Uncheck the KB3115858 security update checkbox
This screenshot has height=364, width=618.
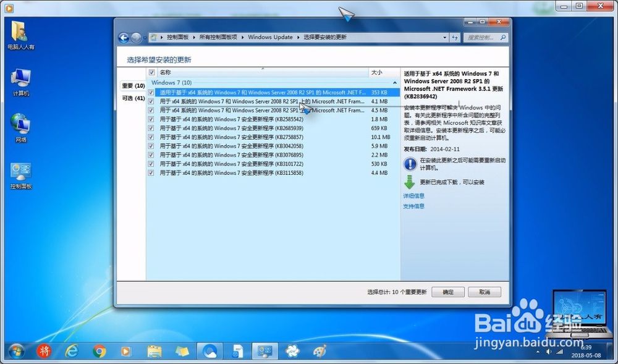[x=151, y=173]
